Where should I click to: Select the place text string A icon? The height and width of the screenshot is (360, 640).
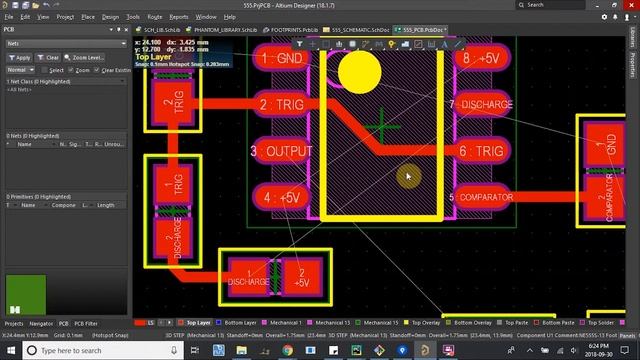point(444,44)
